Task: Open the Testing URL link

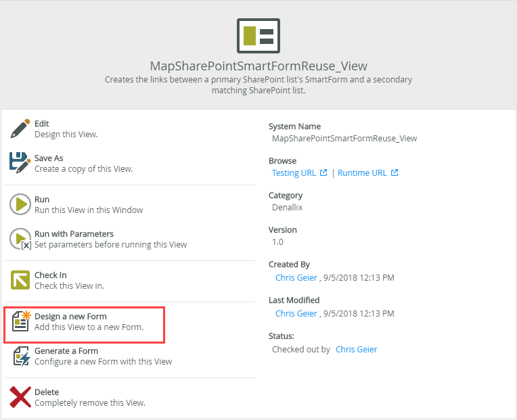Action: pyautogui.click(x=294, y=172)
